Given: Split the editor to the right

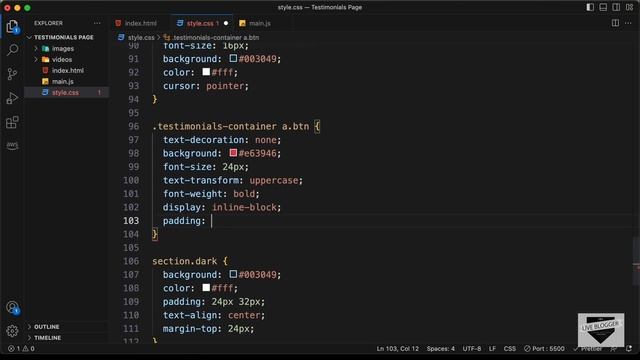Looking at the screenshot, I should click(x=615, y=23).
